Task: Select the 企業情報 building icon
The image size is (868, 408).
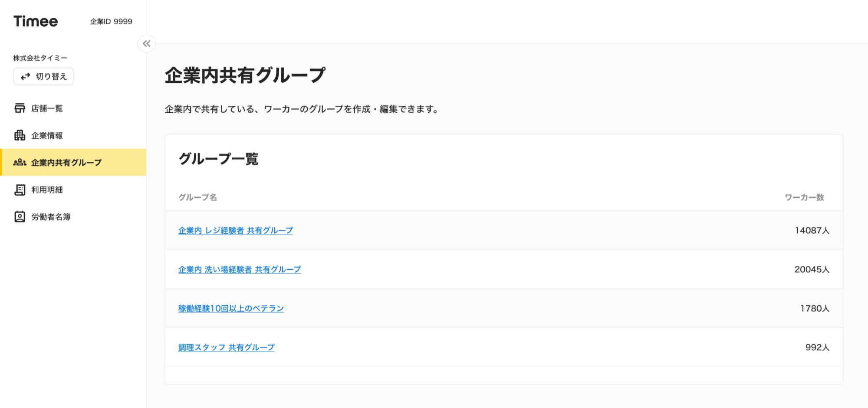Action: [x=20, y=135]
